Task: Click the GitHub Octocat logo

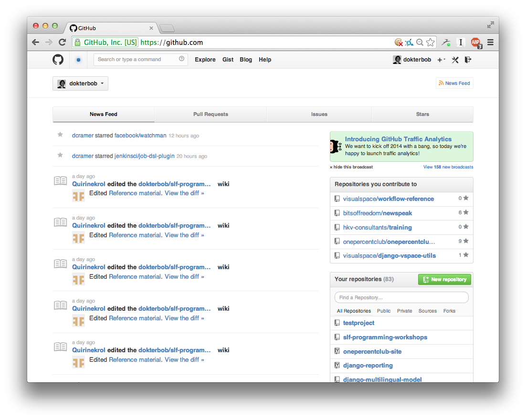Action: 58,60
